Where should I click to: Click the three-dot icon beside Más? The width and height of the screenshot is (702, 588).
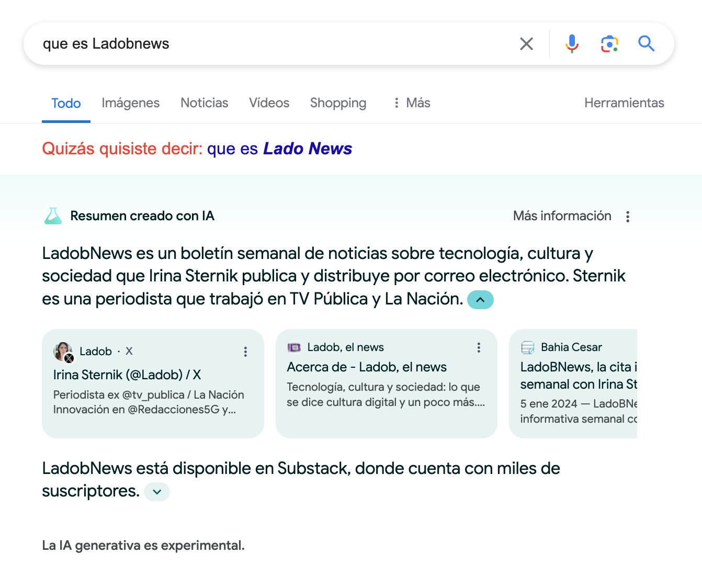[397, 103]
